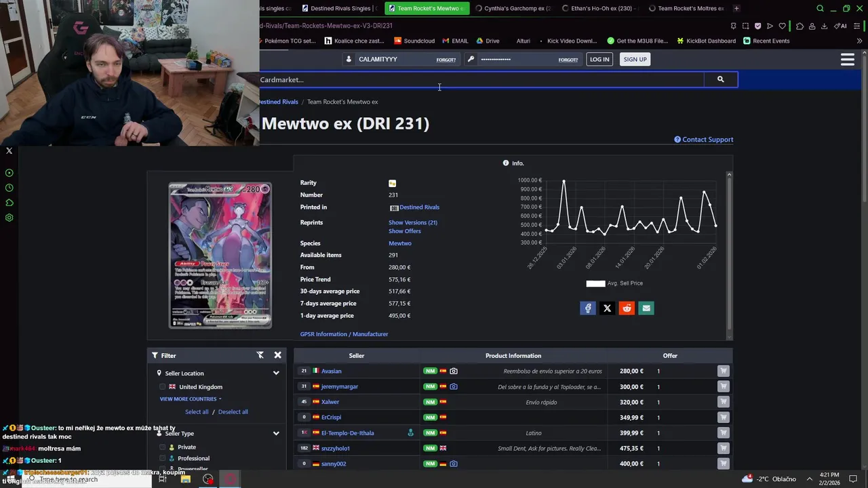The height and width of the screenshot is (488, 868).
Task: Share the card on Facebook
Action: click(588, 308)
